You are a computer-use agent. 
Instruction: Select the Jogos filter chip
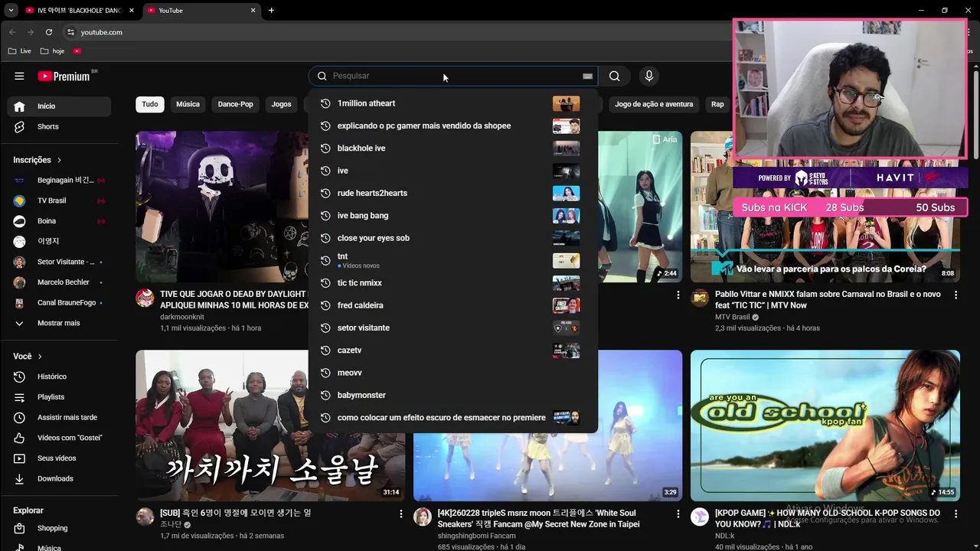coord(281,104)
